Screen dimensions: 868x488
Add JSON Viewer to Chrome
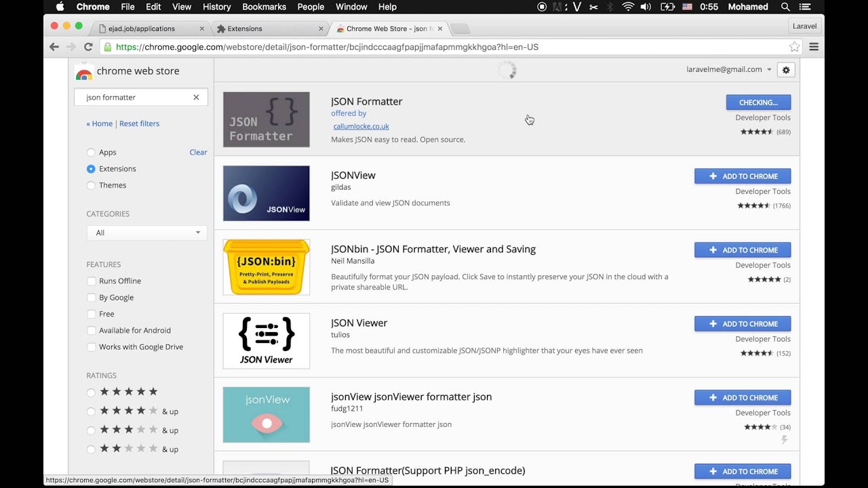[743, 324]
